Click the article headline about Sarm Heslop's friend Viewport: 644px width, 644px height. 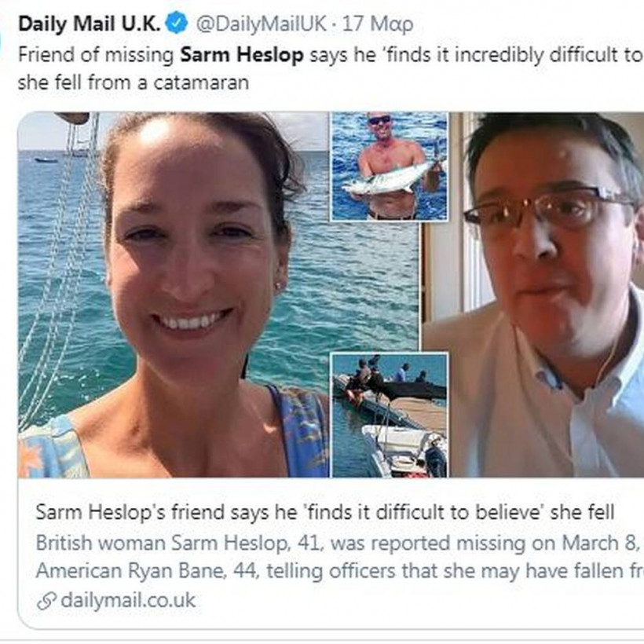point(325,512)
